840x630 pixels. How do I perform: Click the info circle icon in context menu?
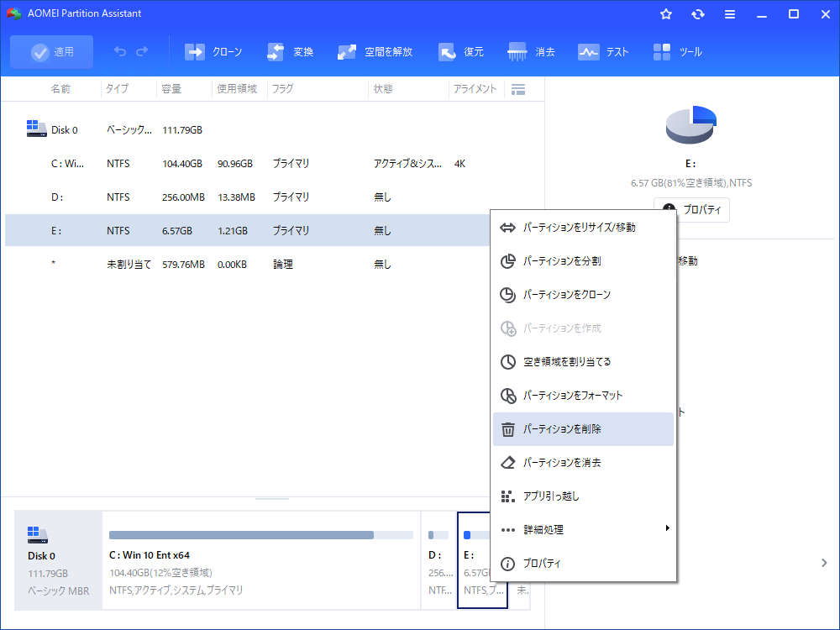pyautogui.click(x=508, y=564)
